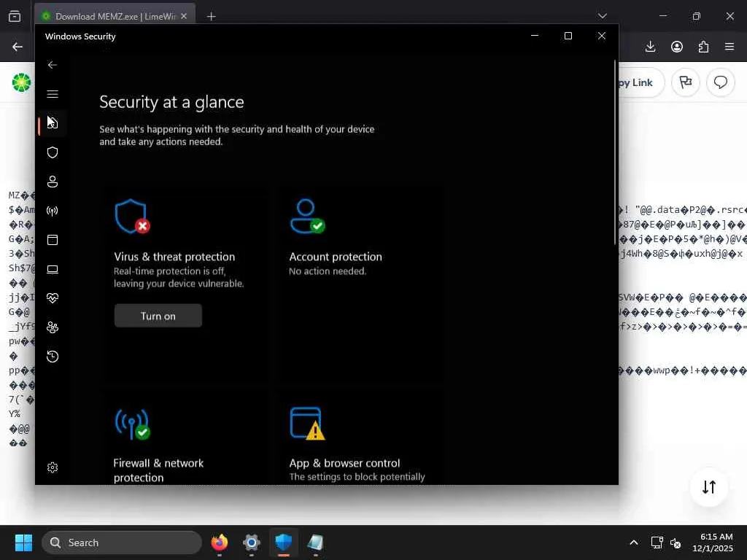Maximize the Windows Security window
The height and width of the screenshot is (560, 747).
click(x=568, y=36)
